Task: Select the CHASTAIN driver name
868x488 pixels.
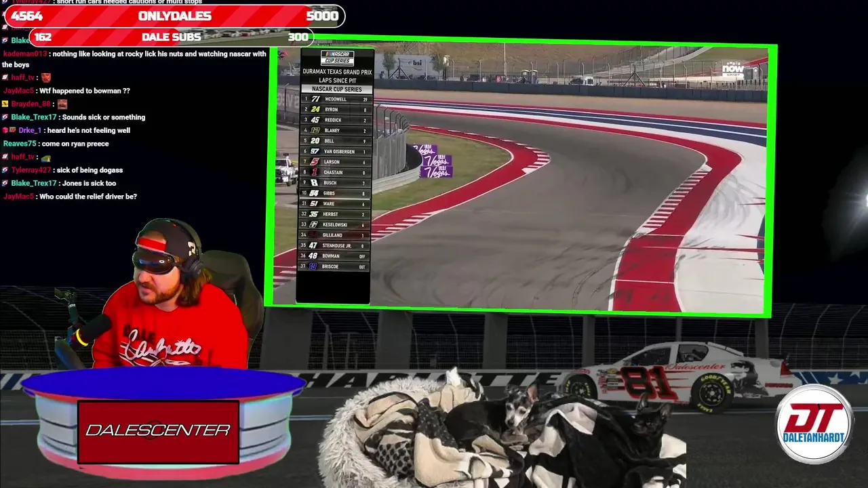Action: point(334,172)
